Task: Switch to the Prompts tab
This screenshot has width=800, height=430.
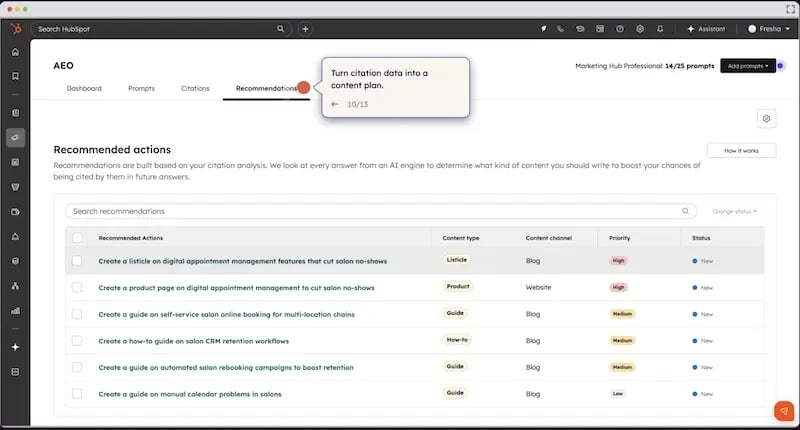Action: tap(141, 88)
